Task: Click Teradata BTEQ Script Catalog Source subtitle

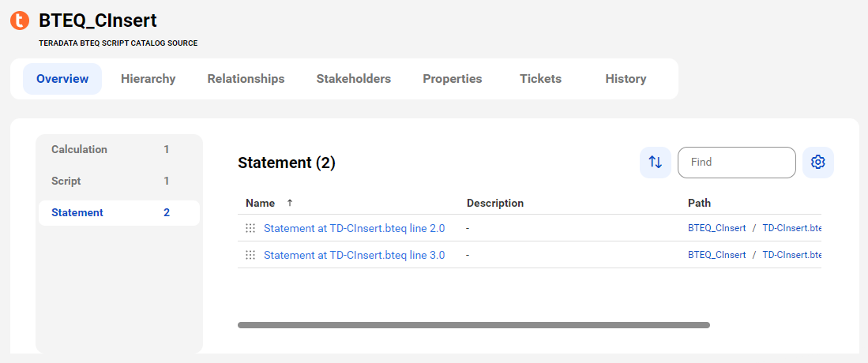Action: 118,43
